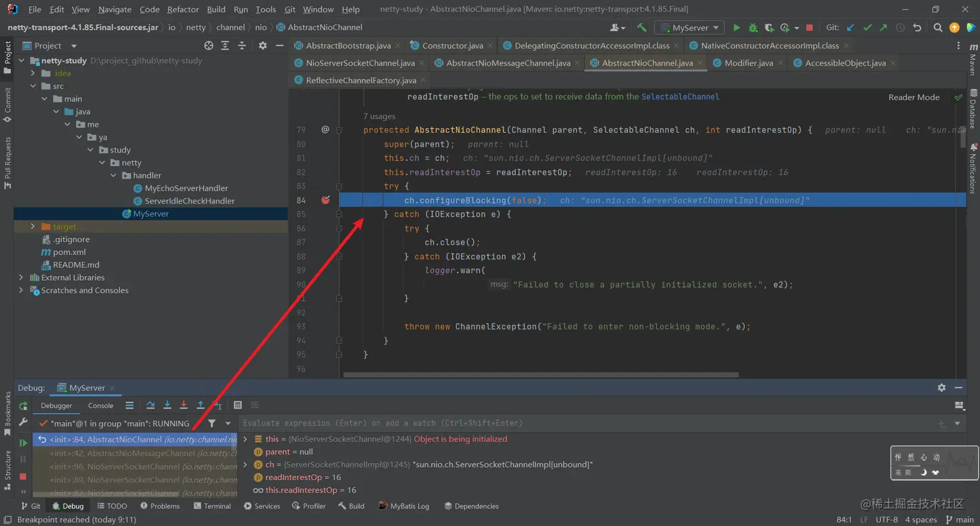Open Terminal tool window
Image resolution: width=980 pixels, height=526 pixels.
tap(211, 506)
